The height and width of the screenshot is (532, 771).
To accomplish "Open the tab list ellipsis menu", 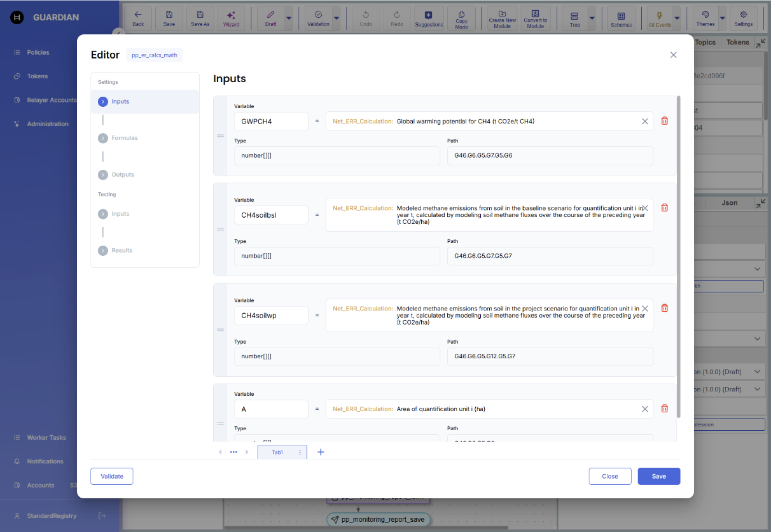I will [x=233, y=452].
